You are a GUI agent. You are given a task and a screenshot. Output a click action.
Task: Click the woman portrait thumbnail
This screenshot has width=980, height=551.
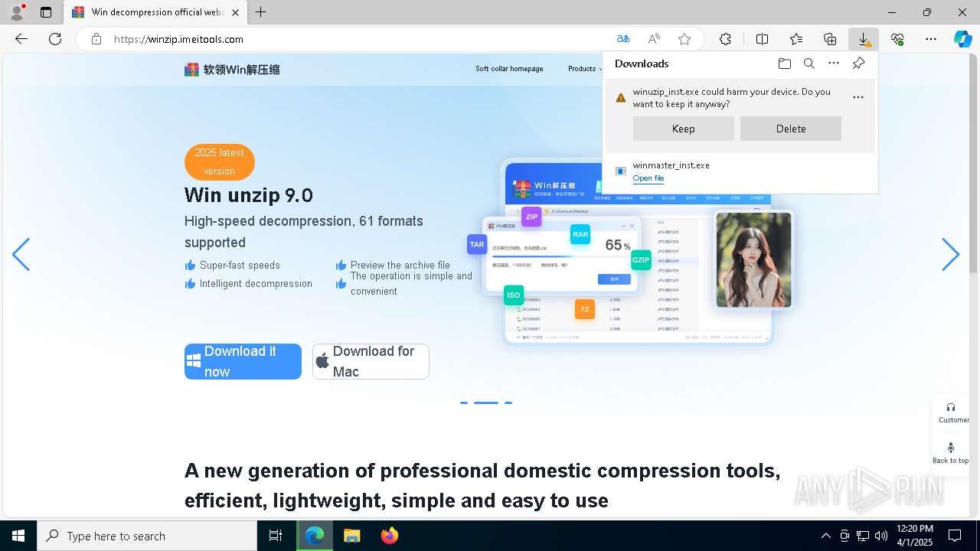click(754, 260)
